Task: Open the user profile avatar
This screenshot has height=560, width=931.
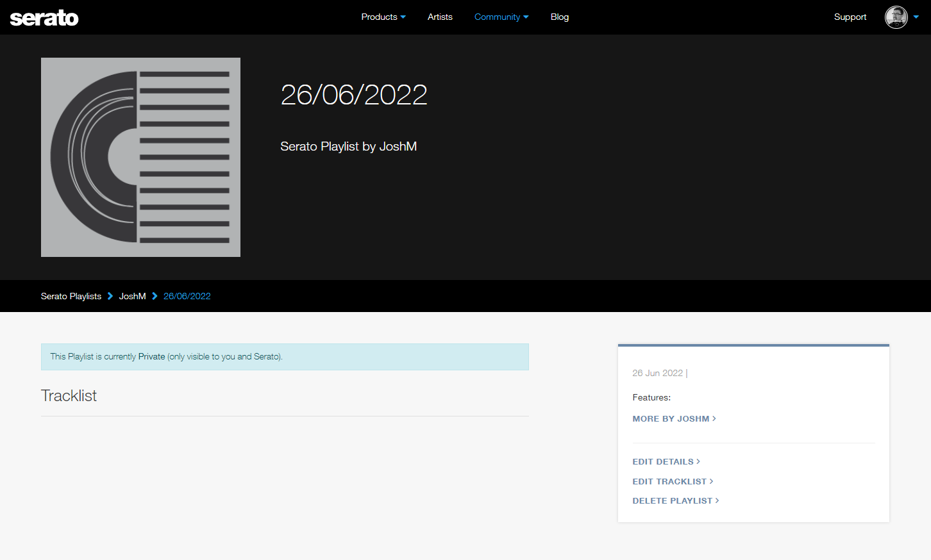Action: point(896,17)
